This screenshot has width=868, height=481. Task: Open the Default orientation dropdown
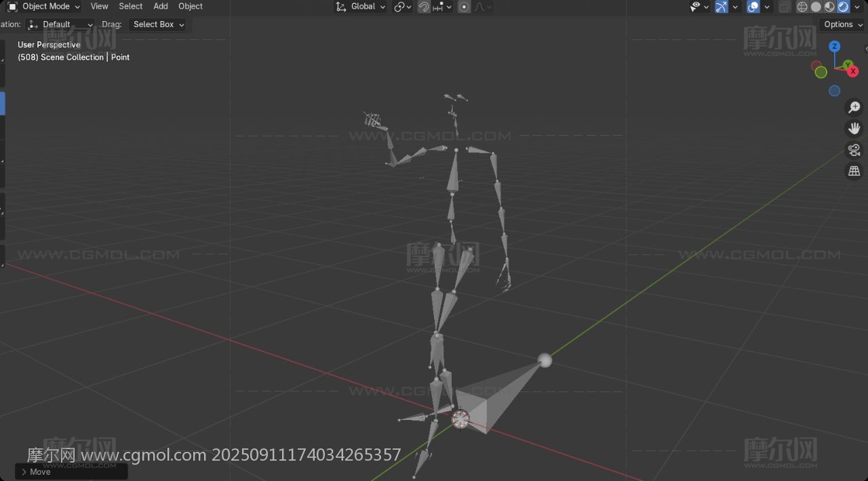(x=60, y=24)
